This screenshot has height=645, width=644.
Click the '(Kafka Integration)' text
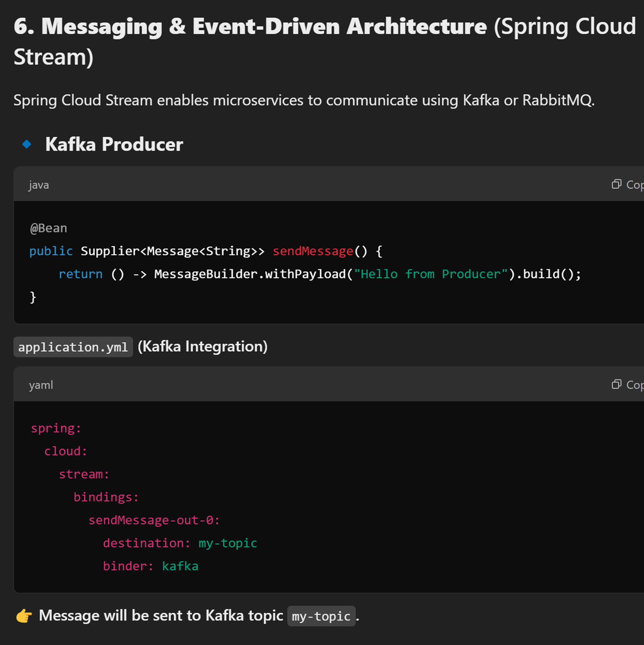click(x=202, y=347)
